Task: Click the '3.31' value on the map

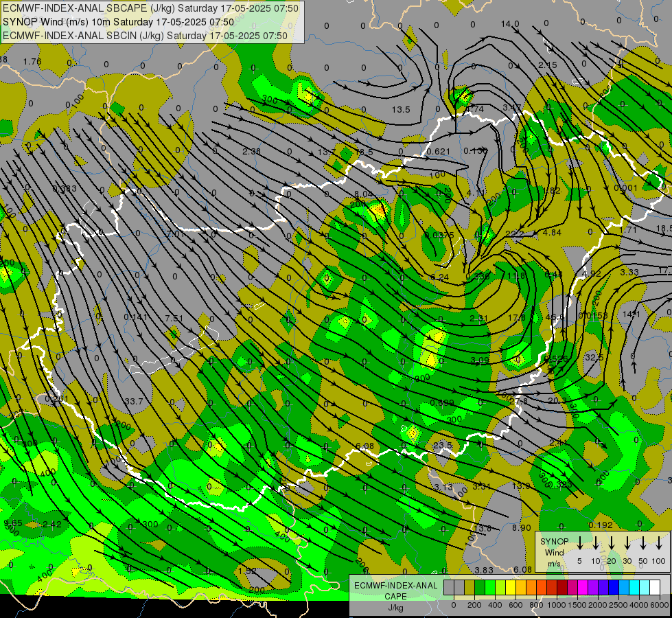Action: (x=481, y=486)
